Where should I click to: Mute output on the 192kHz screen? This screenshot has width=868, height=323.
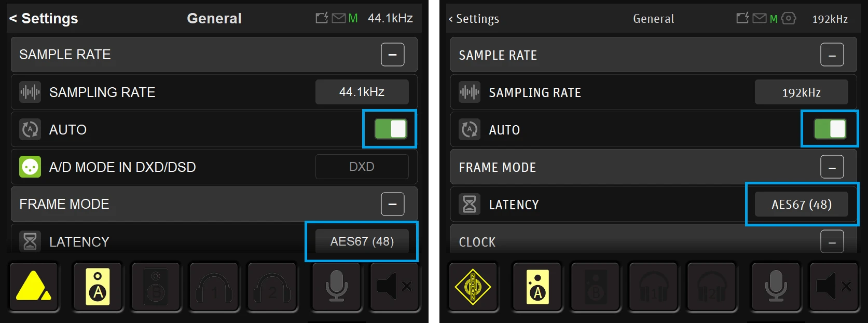(x=834, y=286)
